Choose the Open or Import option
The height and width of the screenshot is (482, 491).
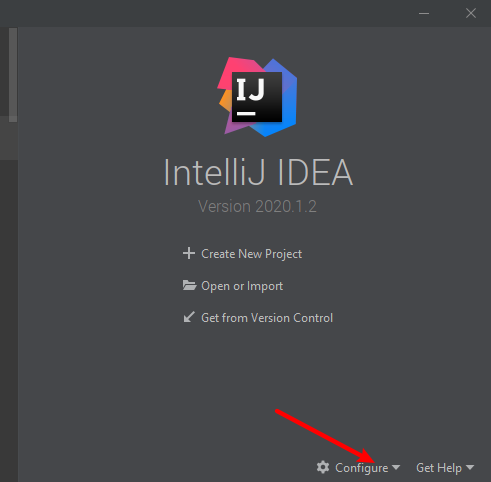242,286
